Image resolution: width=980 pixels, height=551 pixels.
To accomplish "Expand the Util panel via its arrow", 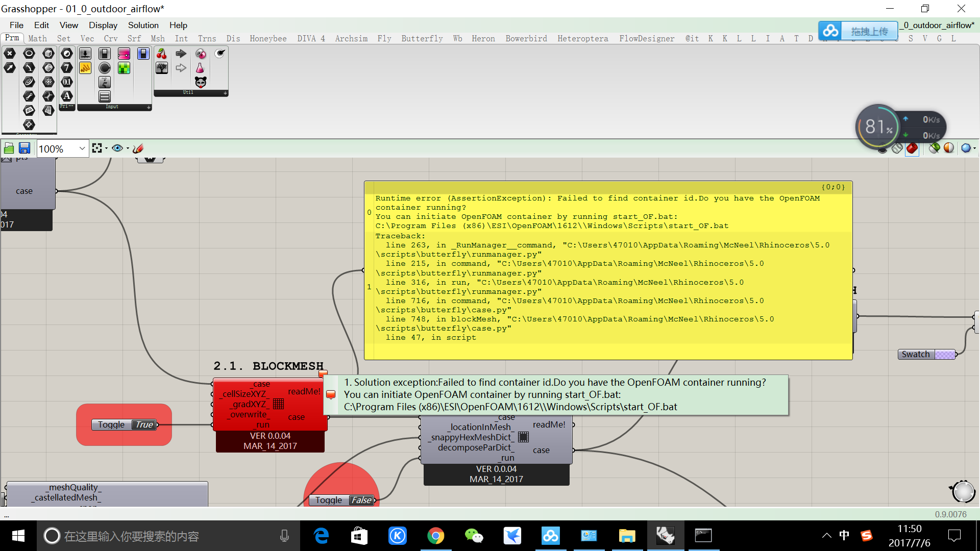I will pos(225,93).
